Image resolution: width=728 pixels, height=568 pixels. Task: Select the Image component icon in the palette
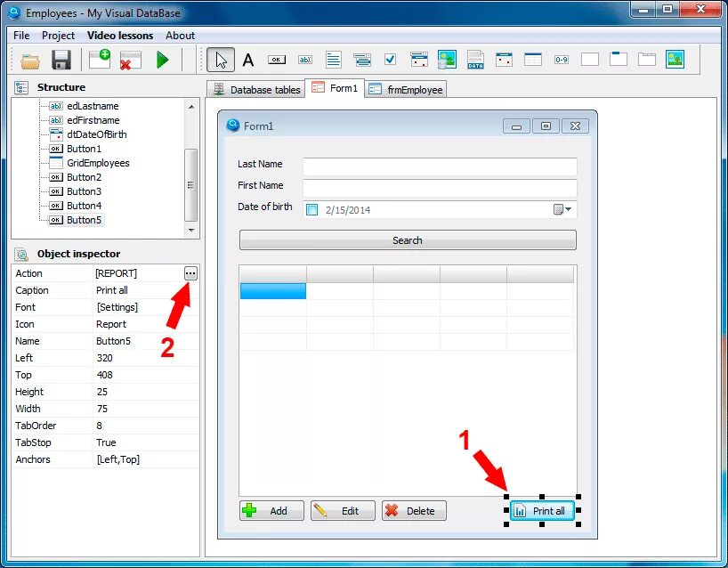click(x=675, y=59)
